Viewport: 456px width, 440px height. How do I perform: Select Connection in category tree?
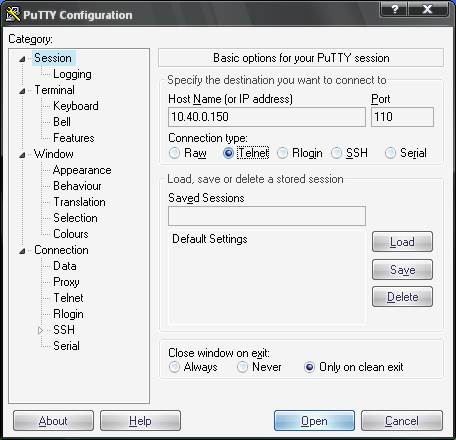coord(61,250)
